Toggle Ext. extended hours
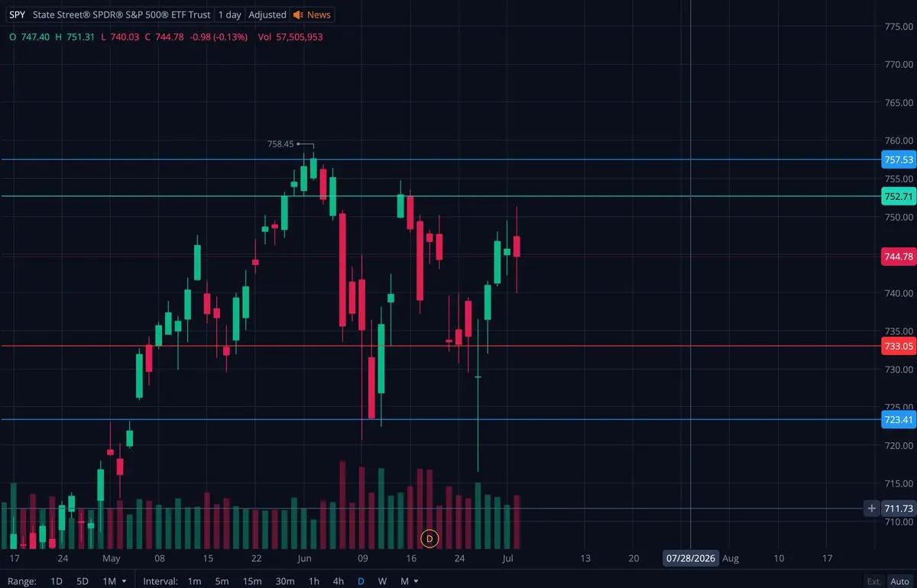Image resolution: width=917 pixels, height=588 pixels. 874,581
